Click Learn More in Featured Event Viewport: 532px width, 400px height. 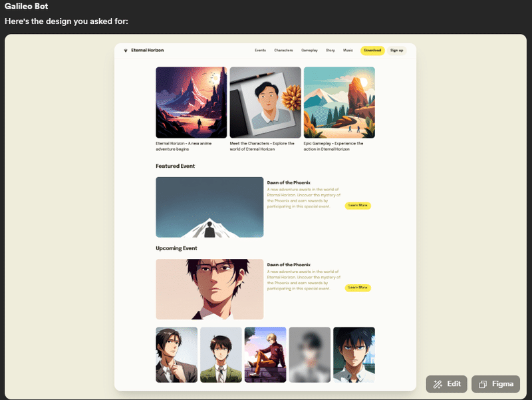(358, 206)
